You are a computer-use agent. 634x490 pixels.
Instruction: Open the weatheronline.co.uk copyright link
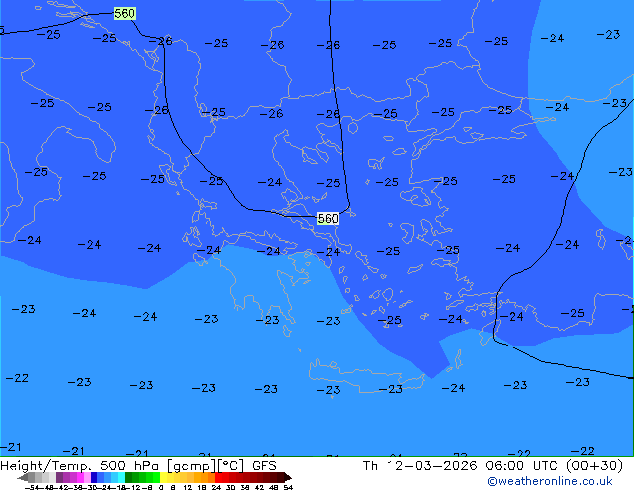point(550,481)
